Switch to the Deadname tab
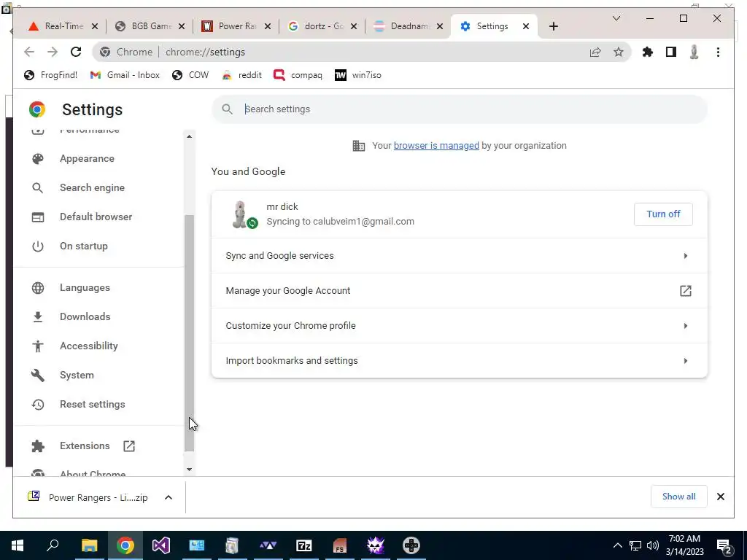The height and width of the screenshot is (560, 747). coord(409,26)
